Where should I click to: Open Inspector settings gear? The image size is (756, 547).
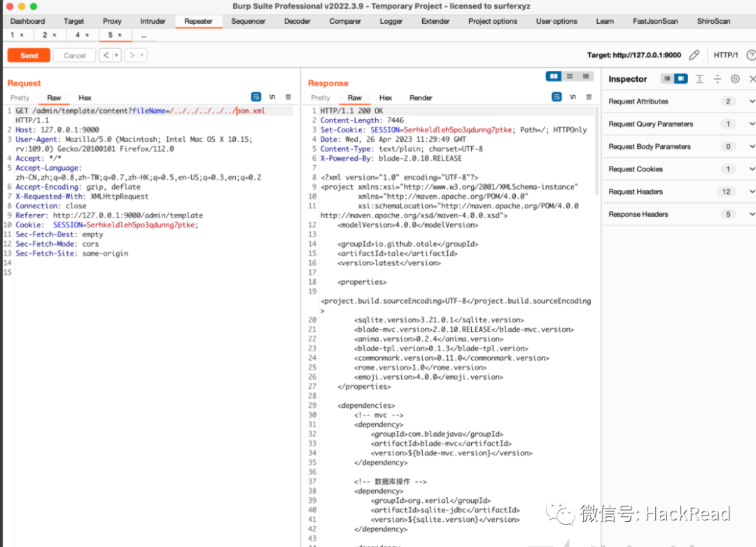pos(735,78)
